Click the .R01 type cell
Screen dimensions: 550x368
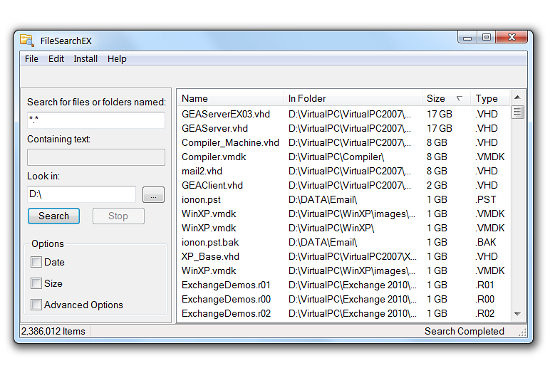point(485,285)
